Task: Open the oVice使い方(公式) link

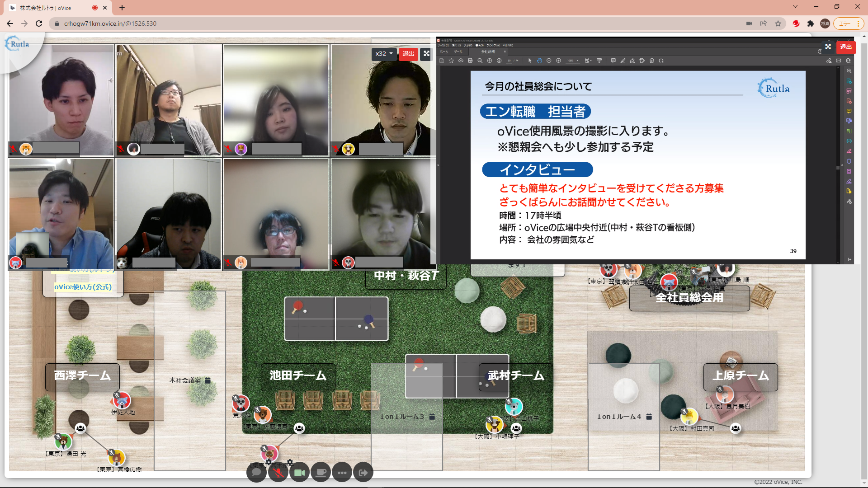Action: click(x=83, y=287)
